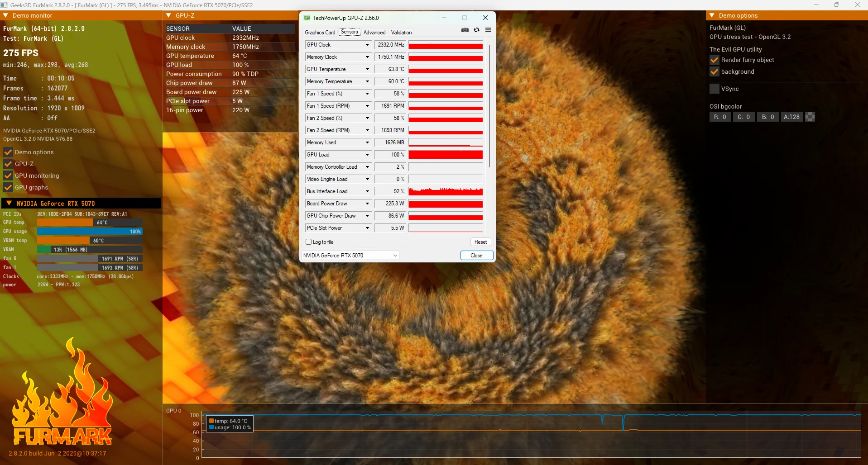Click the FurMark app icon in the title bar
The image size is (868, 465).
[4, 5]
